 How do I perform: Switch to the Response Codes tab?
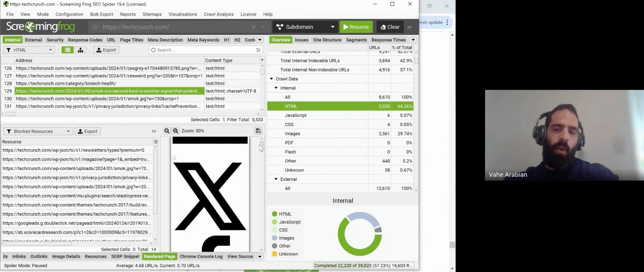[85, 40]
